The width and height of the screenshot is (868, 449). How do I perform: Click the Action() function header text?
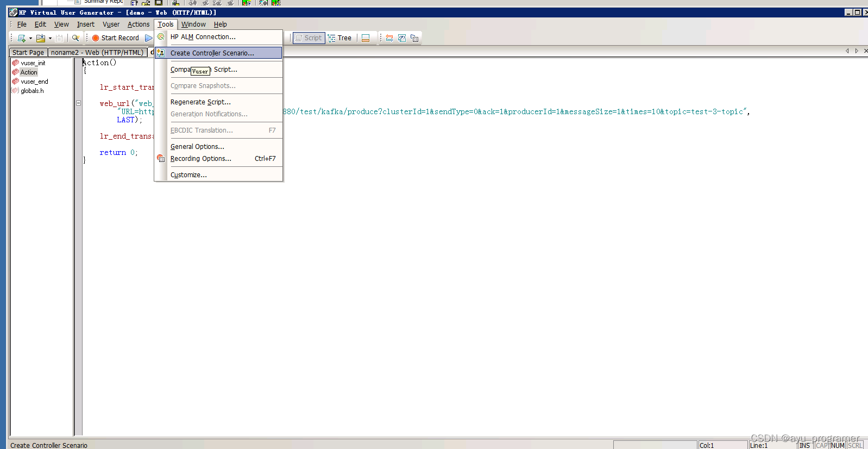99,63
